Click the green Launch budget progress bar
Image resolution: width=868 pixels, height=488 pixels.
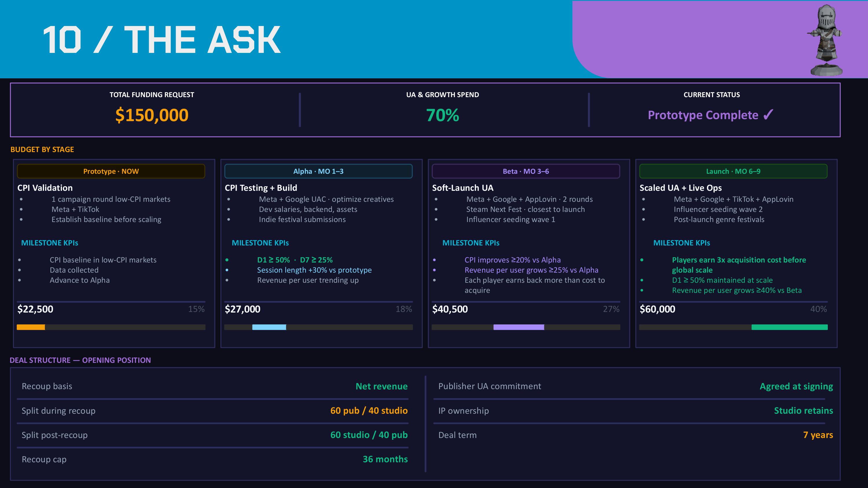790,327
